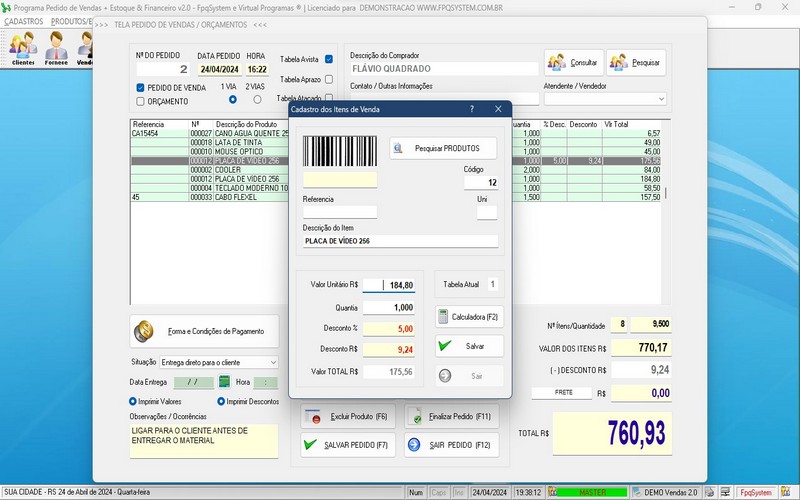Click the Valor Unitário R$ field
Screen dimensions: 800x500
(388, 285)
